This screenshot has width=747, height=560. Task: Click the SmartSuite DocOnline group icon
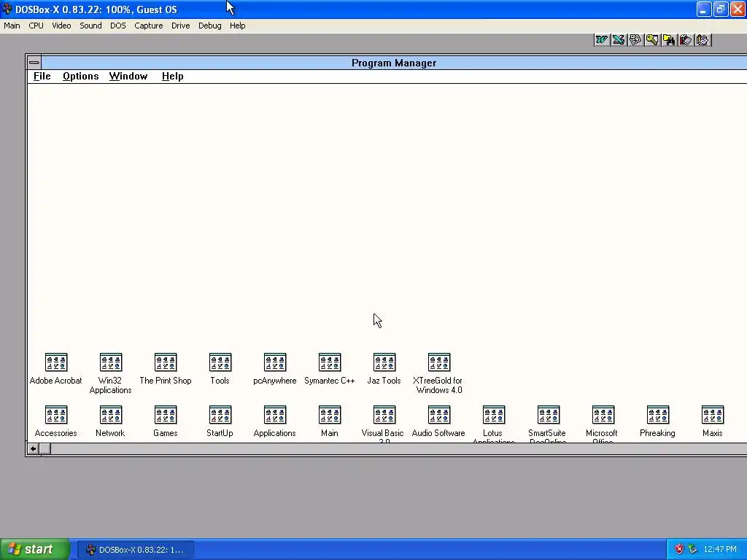549,415
